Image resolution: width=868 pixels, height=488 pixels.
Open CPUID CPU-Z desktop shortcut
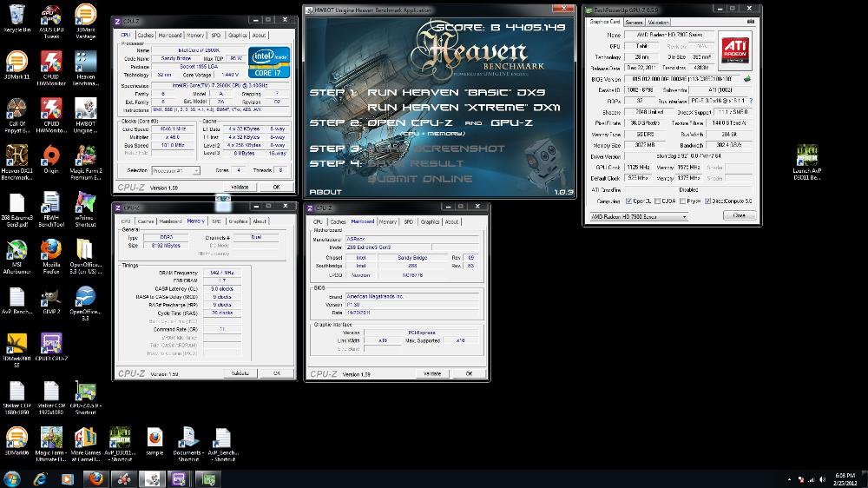51,347
